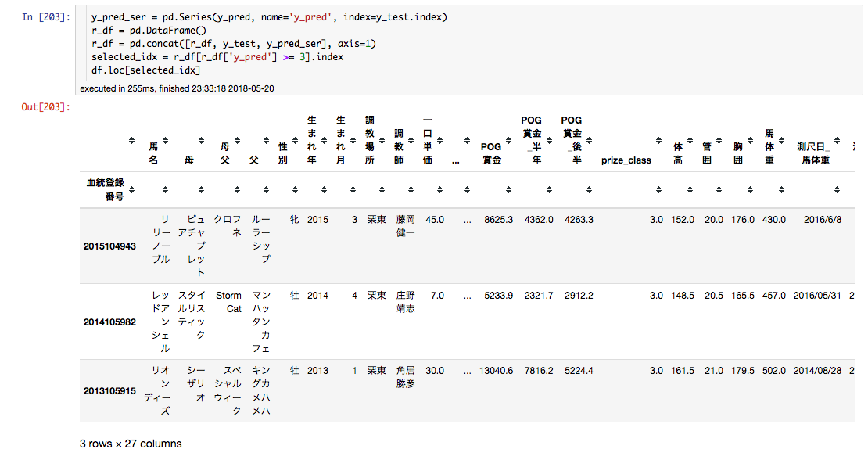Click measurement date 2016/05/31
This screenshot has width=868, height=460.
(817, 296)
